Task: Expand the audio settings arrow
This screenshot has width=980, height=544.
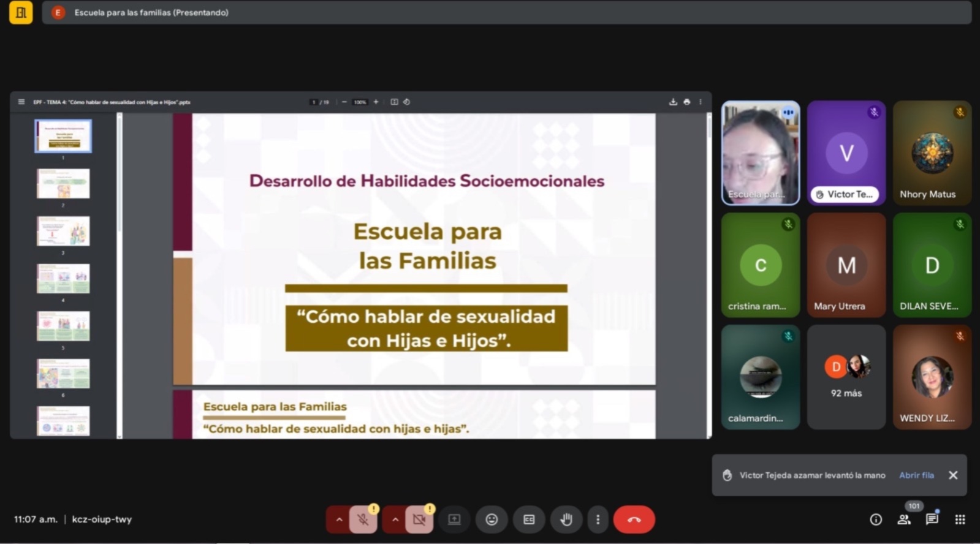Action: point(339,519)
